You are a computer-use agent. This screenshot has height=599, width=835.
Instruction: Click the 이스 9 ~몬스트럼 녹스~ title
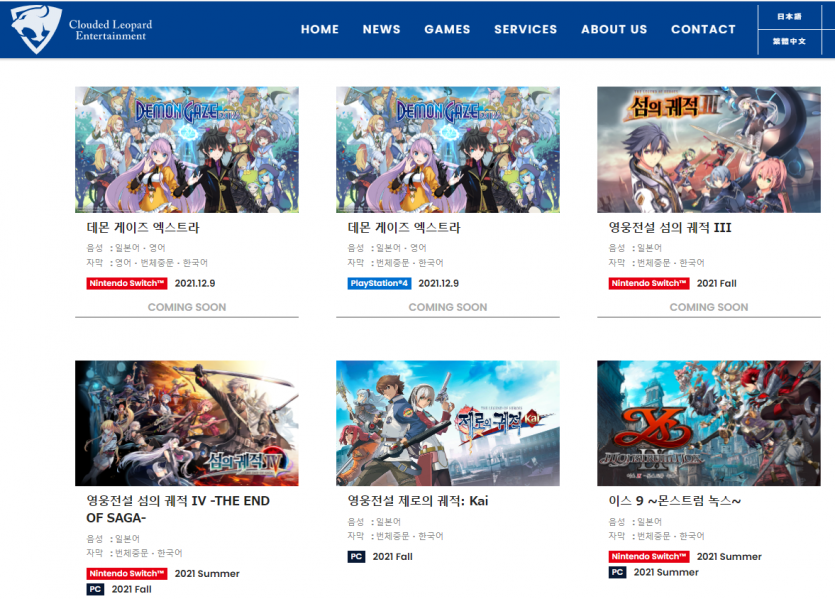(675, 501)
